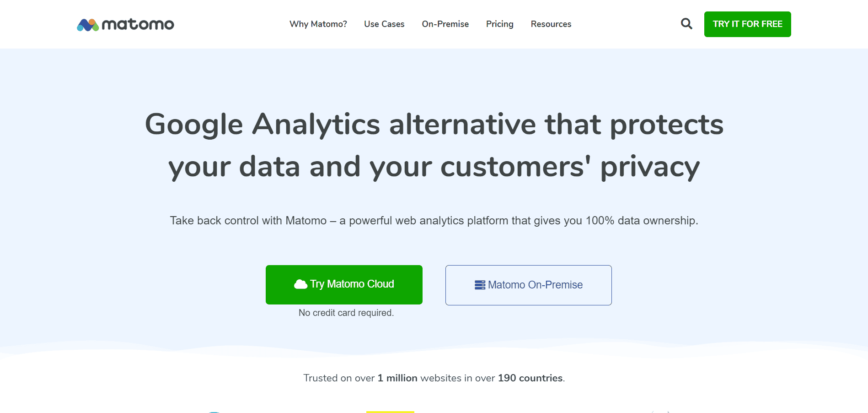Screen dimensions: 868x413
Task: Choose the Matomo On-Premise button label
Action: click(536, 285)
